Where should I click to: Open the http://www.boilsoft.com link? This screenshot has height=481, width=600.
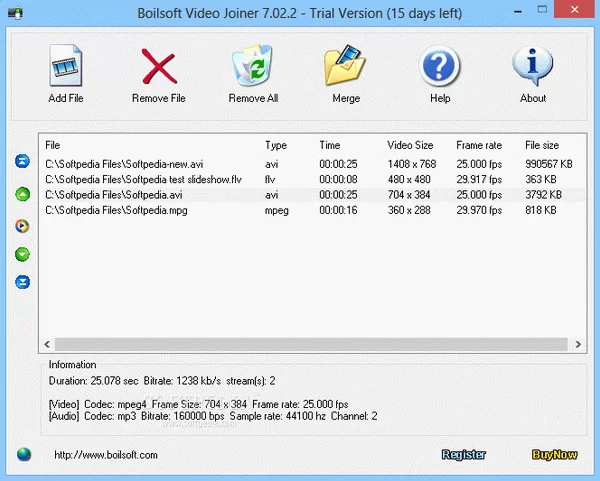[106, 455]
